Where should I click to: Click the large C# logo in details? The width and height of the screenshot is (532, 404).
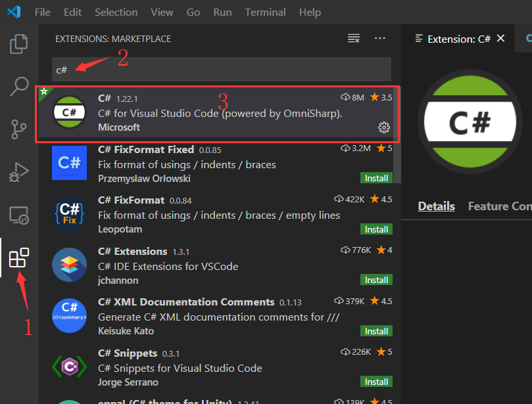pyautogui.click(x=470, y=122)
